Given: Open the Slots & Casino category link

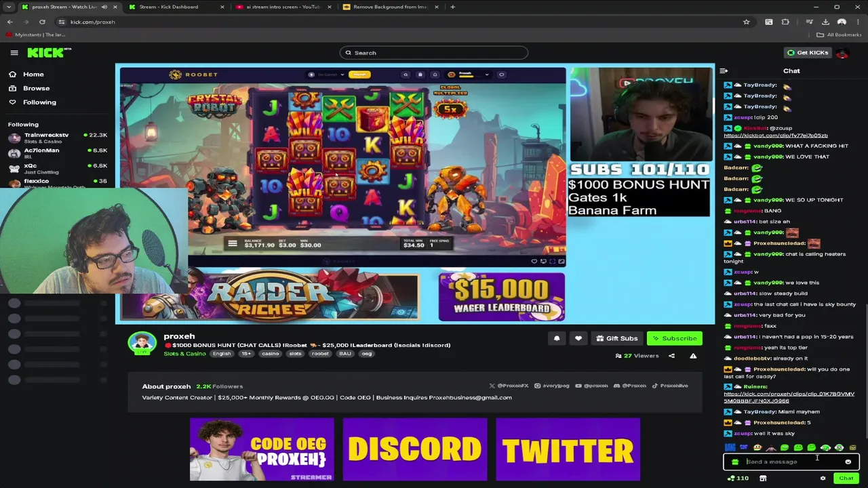Looking at the screenshot, I should (184, 354).
